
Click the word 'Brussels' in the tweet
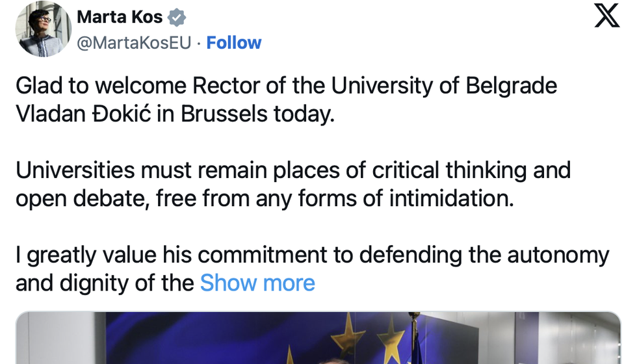224,114
